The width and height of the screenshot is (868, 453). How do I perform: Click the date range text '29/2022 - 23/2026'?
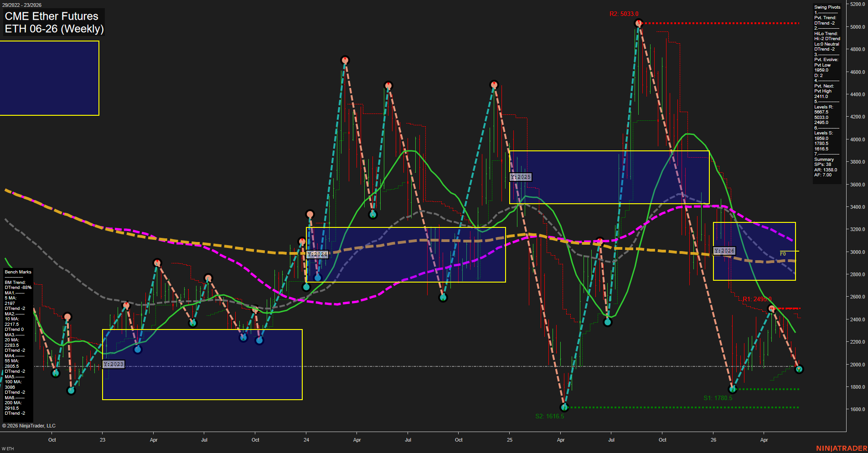point(22,5)
